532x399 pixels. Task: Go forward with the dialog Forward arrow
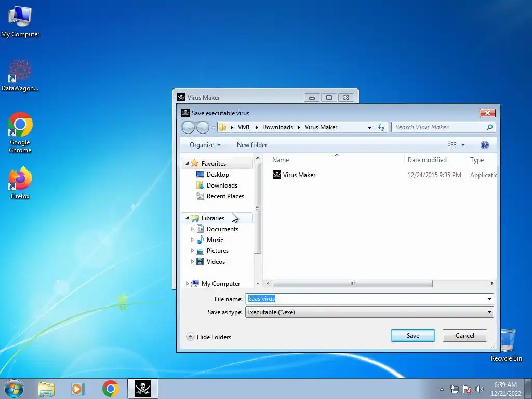[203, 128]
